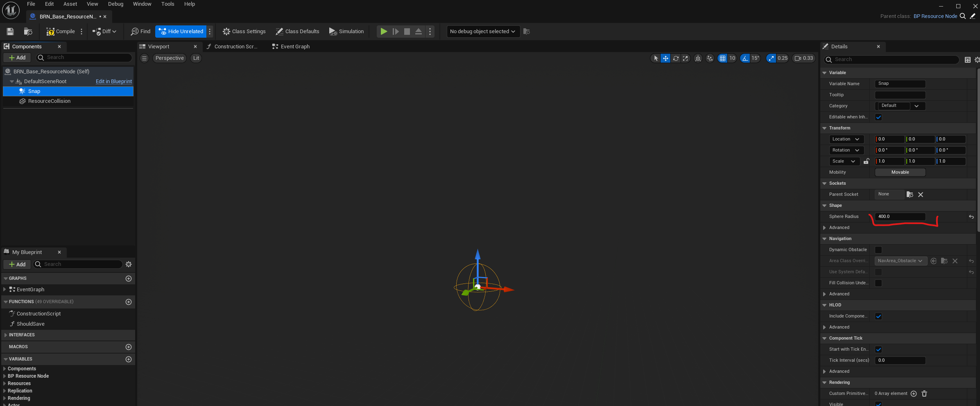This screenshot has height=406, width=980.
Task: Open Class Settings
Action: point(244,32)
